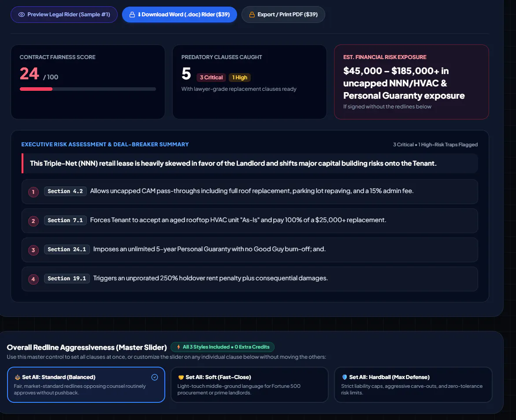The image size is (516, 420).
Task: Click the unlimited Personal Guaranty description
Action: [209, 249]
